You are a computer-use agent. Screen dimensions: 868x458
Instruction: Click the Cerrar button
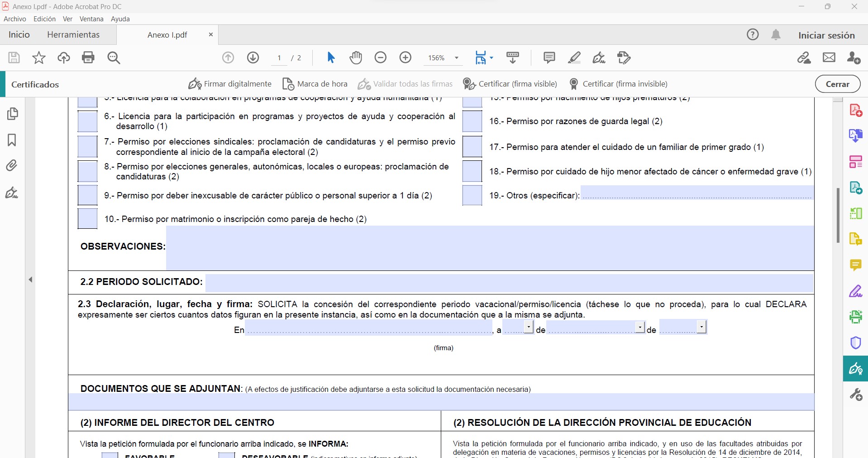(x=838, y=84)
